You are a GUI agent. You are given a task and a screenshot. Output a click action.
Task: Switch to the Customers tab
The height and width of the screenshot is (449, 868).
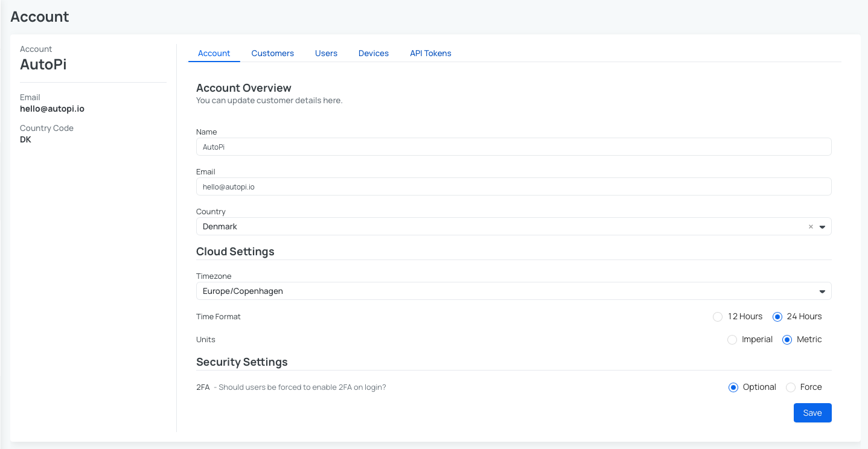[x=272, y=53]
